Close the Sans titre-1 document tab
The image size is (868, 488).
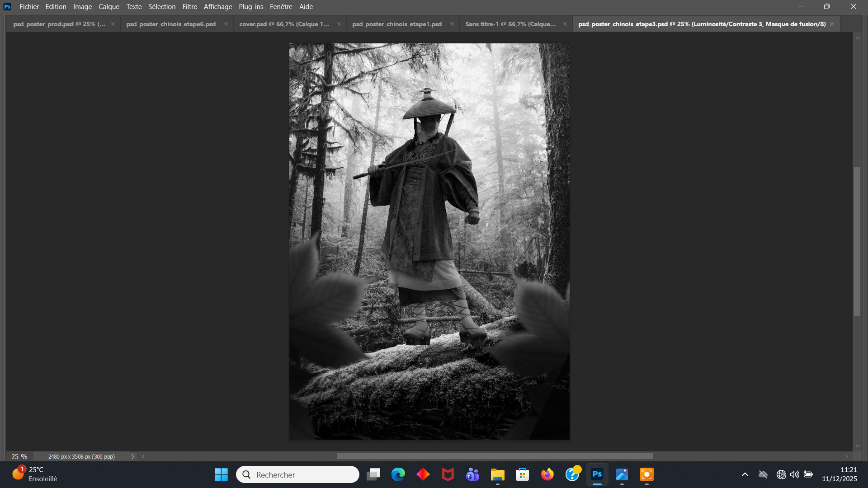pos(565,24)
